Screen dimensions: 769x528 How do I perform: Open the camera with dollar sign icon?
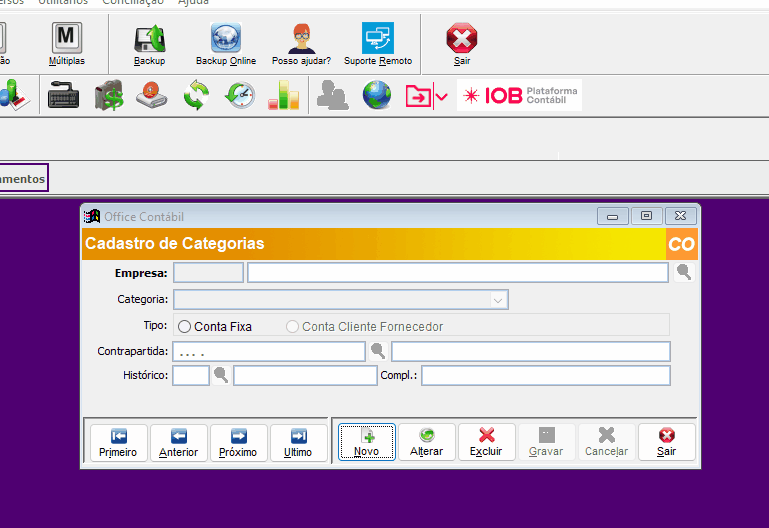[109, 95]
